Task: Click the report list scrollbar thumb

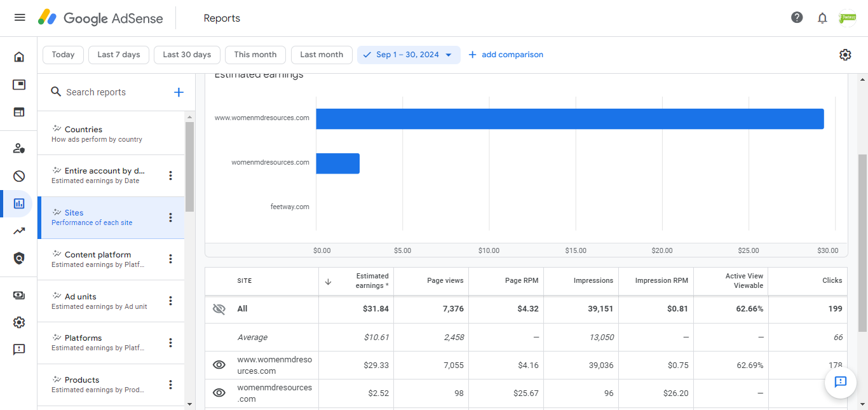Action: (x=189, y=167)
